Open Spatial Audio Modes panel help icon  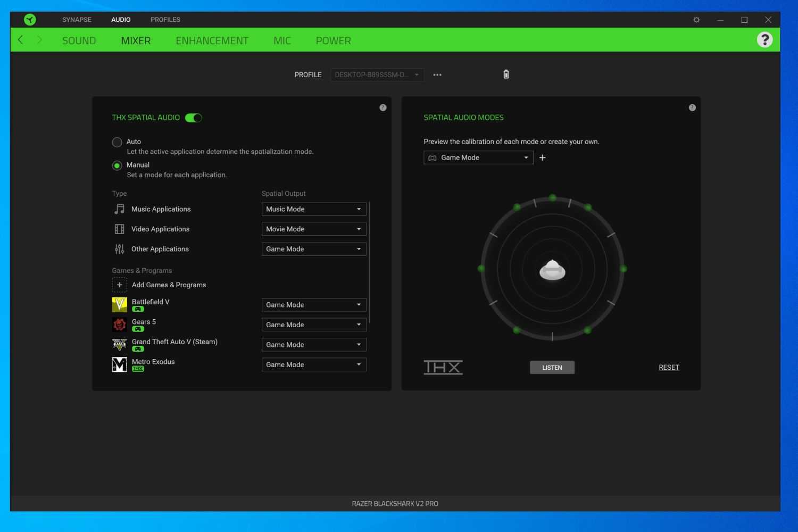pyautogui.click(x=692, y=107)
